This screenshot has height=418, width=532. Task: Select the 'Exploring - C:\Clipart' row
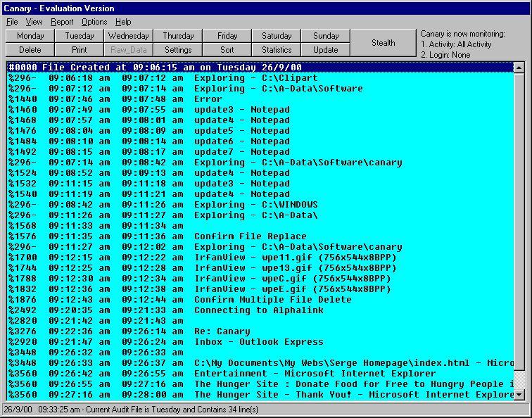[260, 78]
